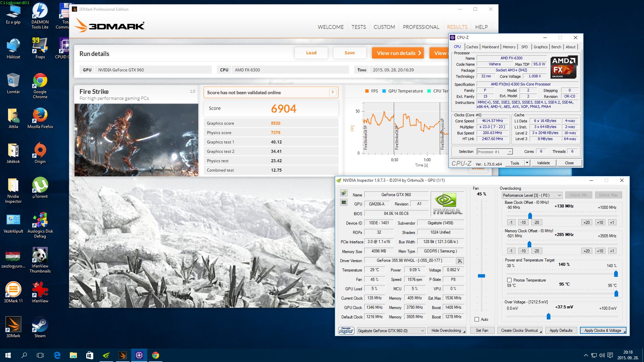Open Mozilla Firefox desktop shortcut
Image resolution: width=644 pixels, height=362 pixels.
pyautogui.click(x=40, y=118)
